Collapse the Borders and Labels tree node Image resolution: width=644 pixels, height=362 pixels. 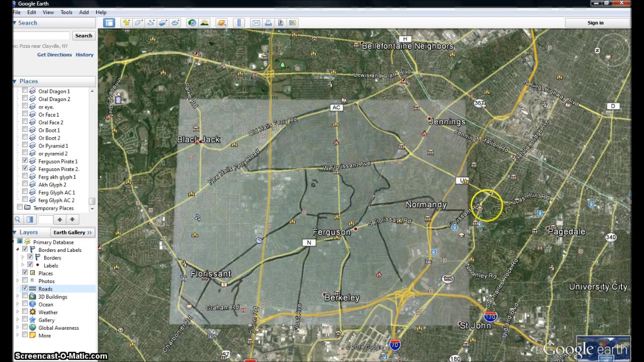(x=18, y=250)
